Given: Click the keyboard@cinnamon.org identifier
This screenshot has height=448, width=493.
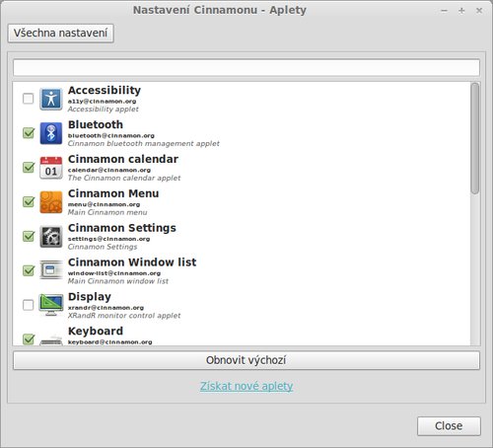Looking at the screenshot, I should (x=109, y=342).
